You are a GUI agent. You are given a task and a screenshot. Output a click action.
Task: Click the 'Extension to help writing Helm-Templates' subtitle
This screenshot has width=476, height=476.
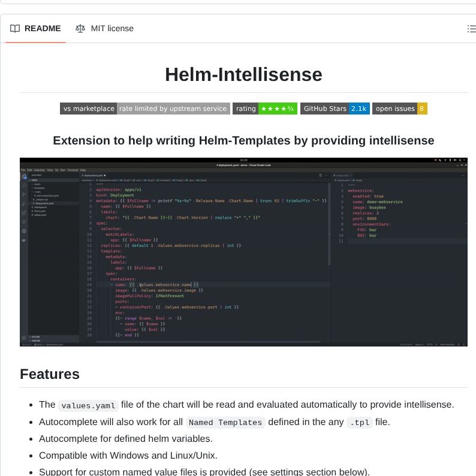(243, 140)
